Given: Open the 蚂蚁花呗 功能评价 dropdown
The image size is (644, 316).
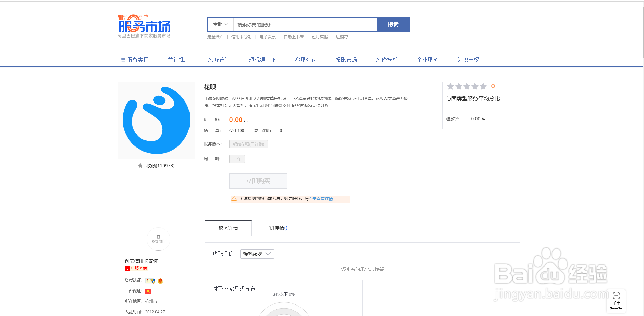Looking at the screenshot, I should [257, 254].
